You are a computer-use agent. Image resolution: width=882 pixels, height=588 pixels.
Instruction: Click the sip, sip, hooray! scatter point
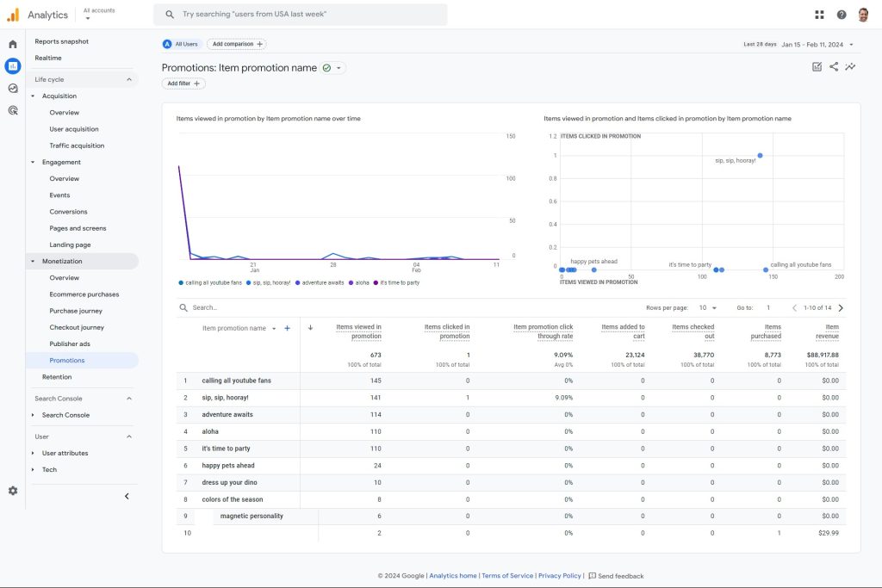click(760, 156)
